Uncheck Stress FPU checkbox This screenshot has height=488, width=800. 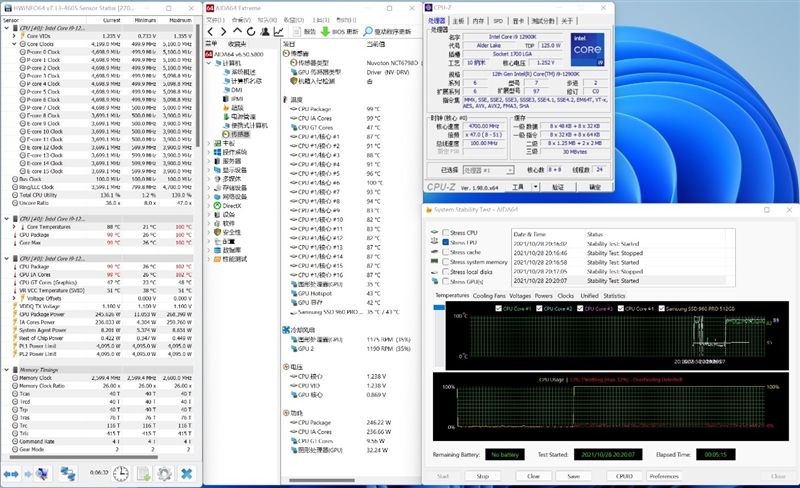tap(446, 242)
